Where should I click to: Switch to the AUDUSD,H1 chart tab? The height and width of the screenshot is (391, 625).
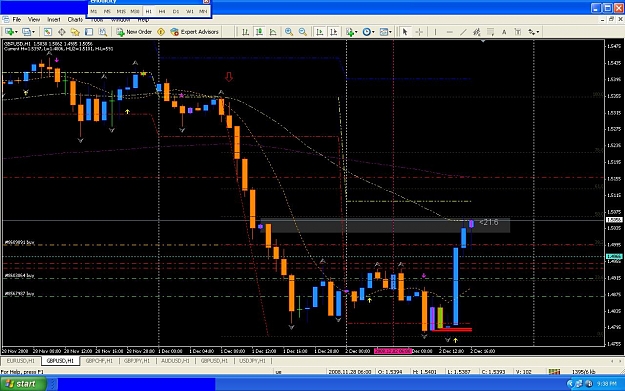(x=175, y=361)
